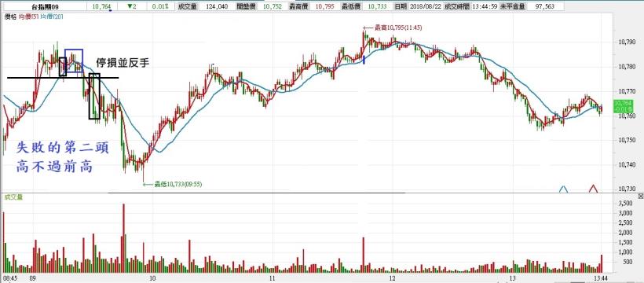Click the 最高10,795(11:45) high marker
This screenshot has width=644, height=283.
click(x=393, y=28)
